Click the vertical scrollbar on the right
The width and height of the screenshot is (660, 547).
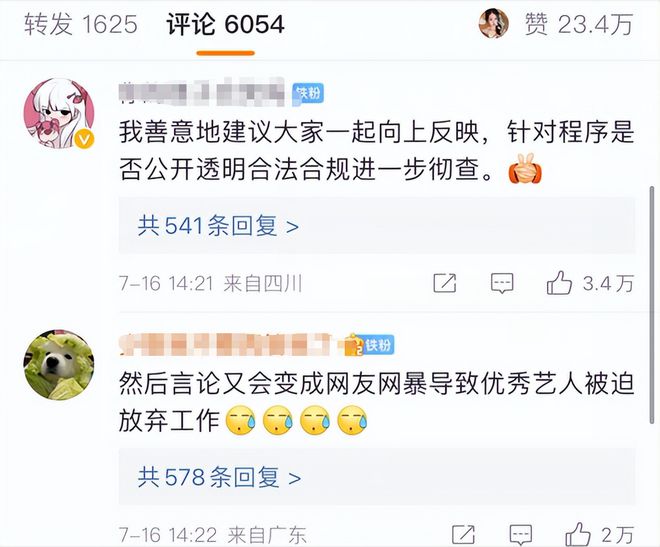(x=652, y=304)
